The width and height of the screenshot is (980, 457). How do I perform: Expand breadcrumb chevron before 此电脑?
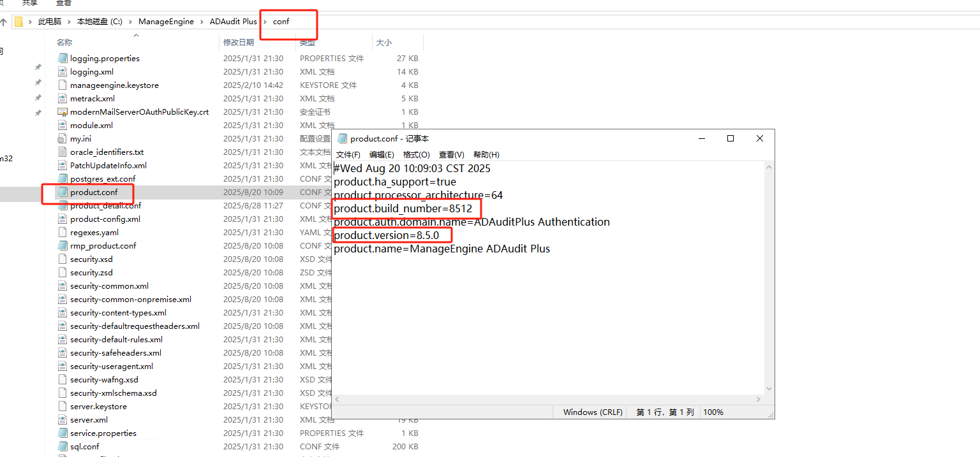click(30, 22)
